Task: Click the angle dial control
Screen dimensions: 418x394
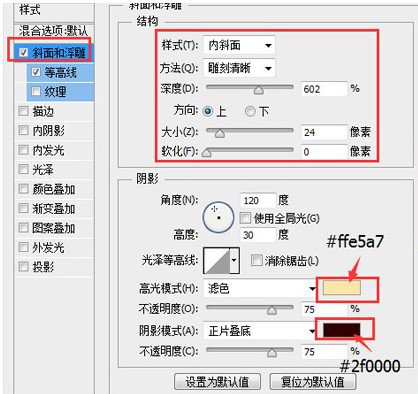Action: 218,217
